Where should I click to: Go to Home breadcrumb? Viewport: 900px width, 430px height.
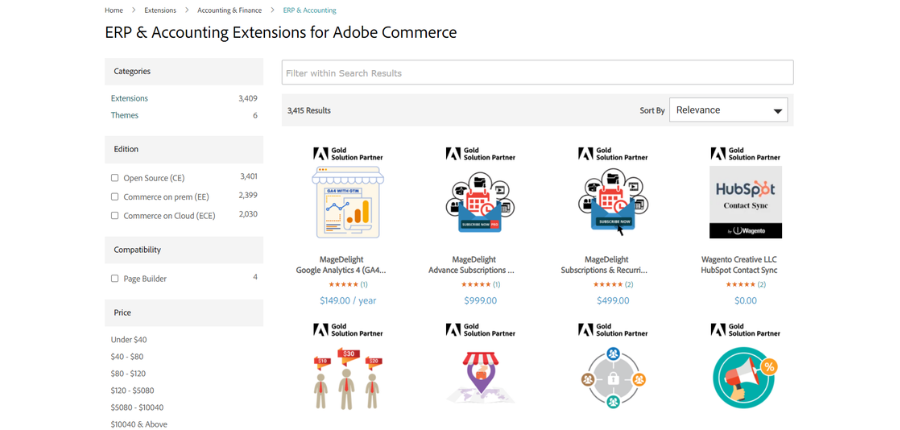click(x=114, y=10)
